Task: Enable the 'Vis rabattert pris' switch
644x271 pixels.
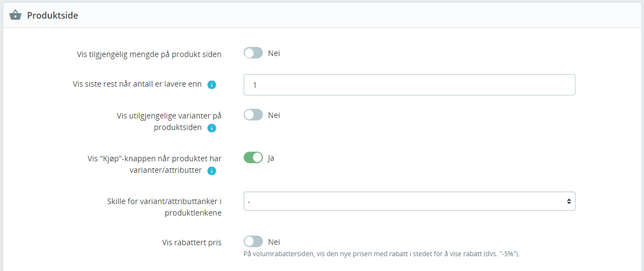Action: (253, 241)
